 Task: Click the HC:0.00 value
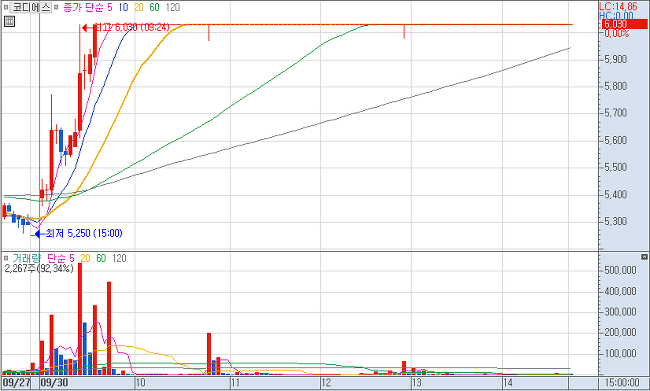point(616,16)
